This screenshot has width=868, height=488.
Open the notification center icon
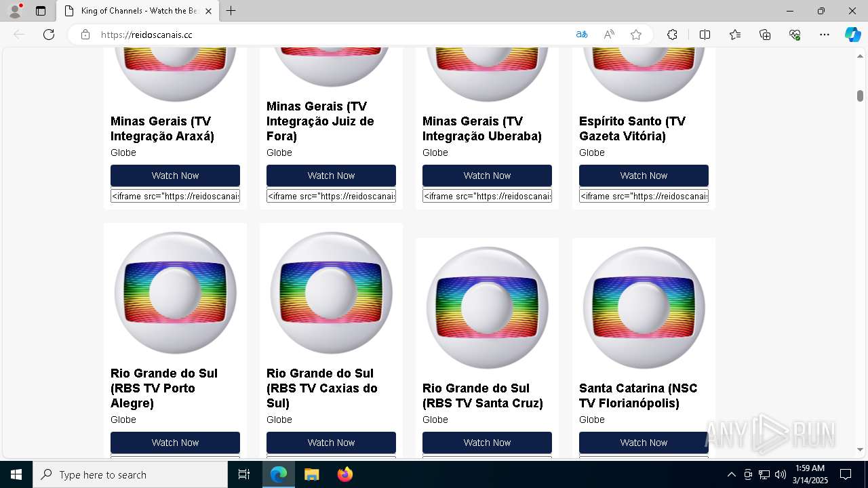pyautogui.click(x=846, y=474)
